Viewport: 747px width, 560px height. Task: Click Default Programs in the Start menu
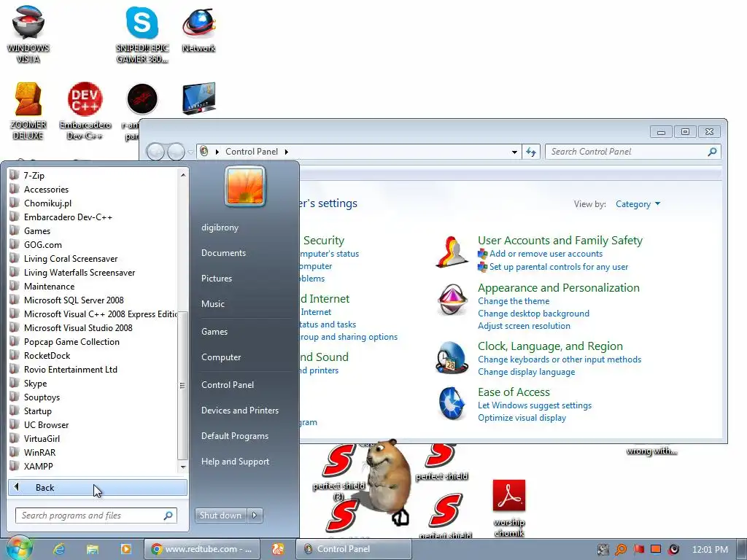pyautogui.click(x=234, y=436)
